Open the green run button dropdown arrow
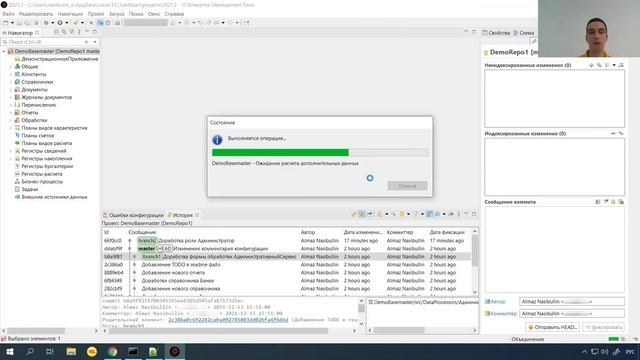The height and width of the screenshot is (360, 640). [67, 23]
